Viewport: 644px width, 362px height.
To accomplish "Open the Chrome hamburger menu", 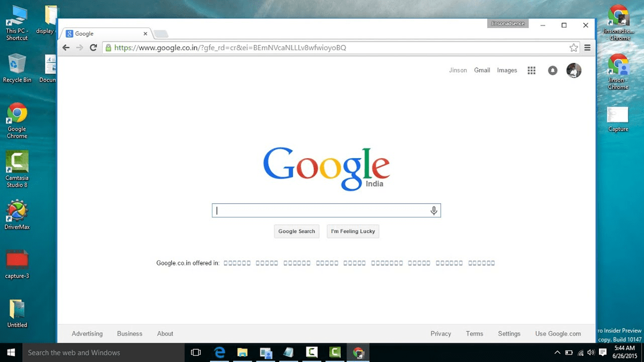I will pos(587,48).
